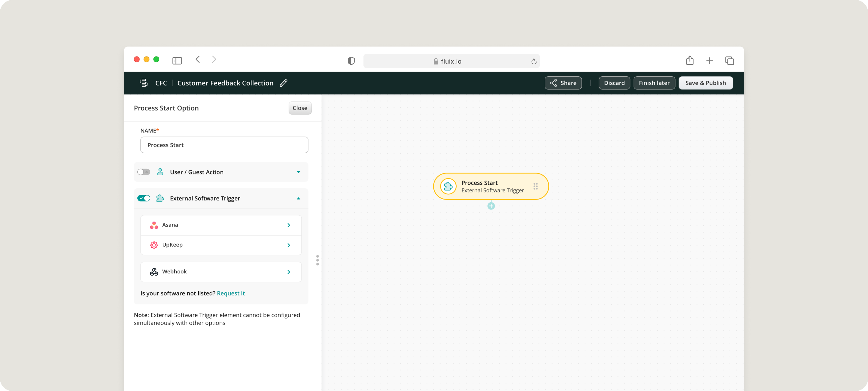
Task: Click into the Name input field
Action: point(224,145)
